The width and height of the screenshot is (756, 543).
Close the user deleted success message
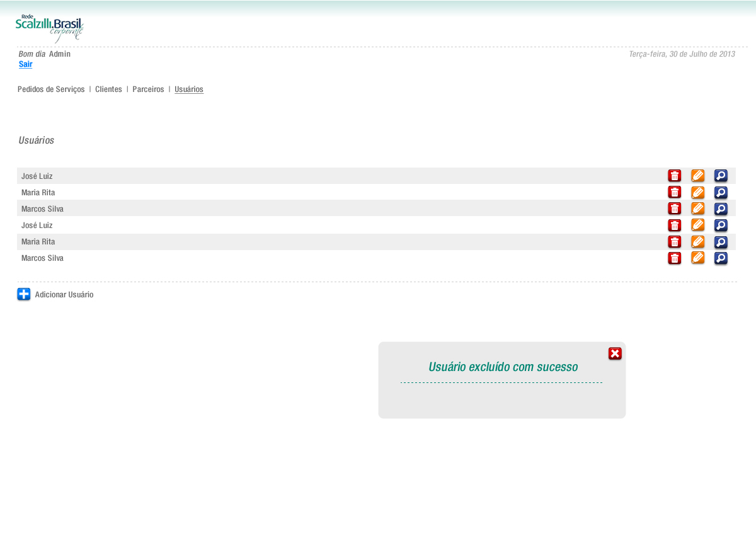pos(615,353)
